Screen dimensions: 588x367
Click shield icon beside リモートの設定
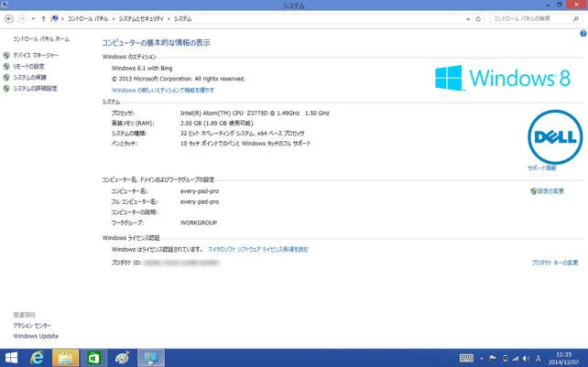click(x=6, y=66)
